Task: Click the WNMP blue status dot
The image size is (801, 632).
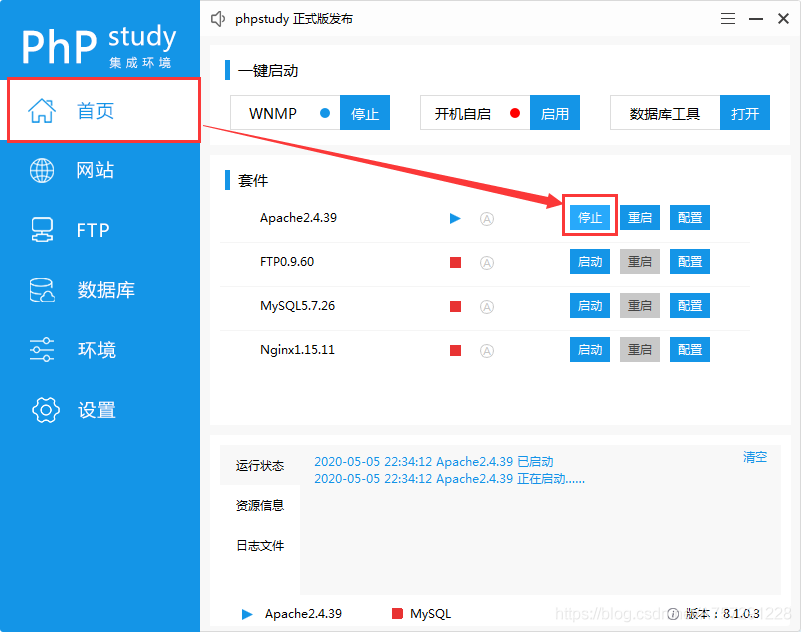Action: 325,113
